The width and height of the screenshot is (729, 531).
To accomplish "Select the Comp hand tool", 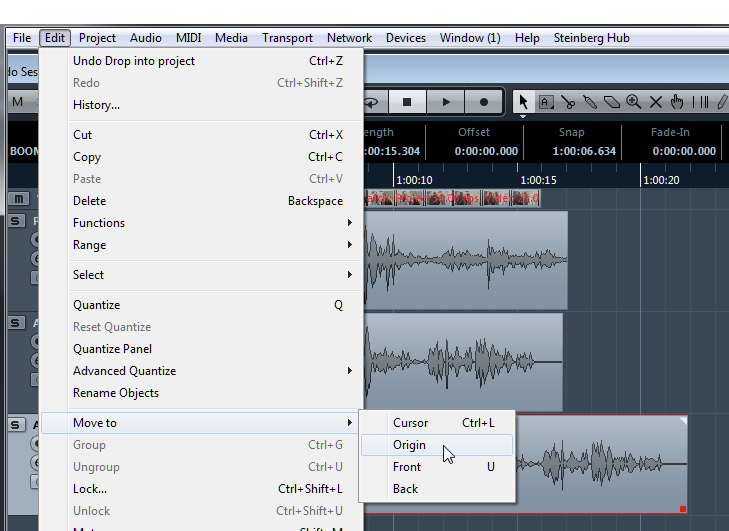I will [677, 101].
